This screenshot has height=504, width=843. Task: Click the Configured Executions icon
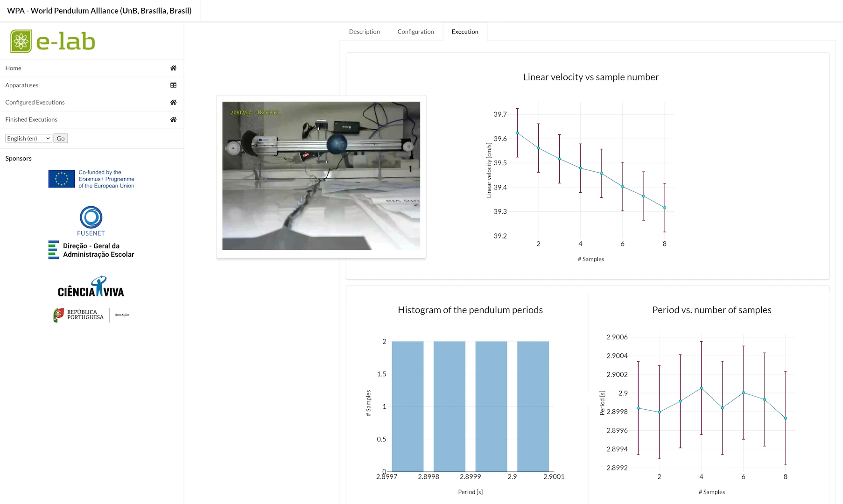point(173,102)
